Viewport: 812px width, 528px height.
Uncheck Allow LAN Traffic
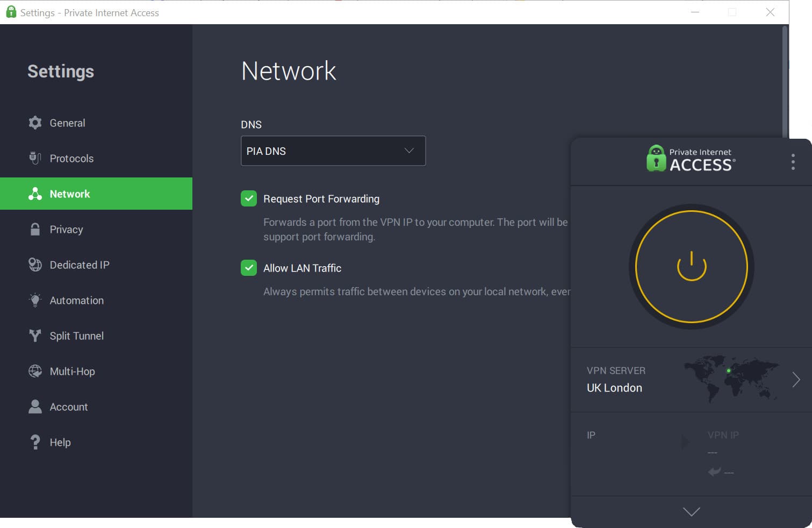point(248,268)
